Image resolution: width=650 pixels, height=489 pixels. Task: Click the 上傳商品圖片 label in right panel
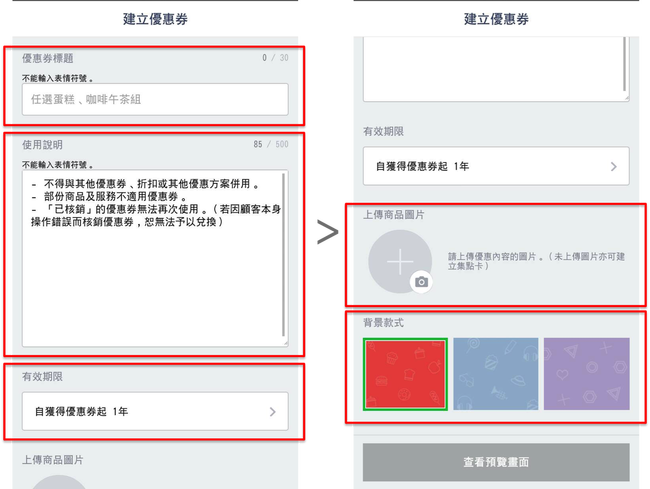click(394, 215)
